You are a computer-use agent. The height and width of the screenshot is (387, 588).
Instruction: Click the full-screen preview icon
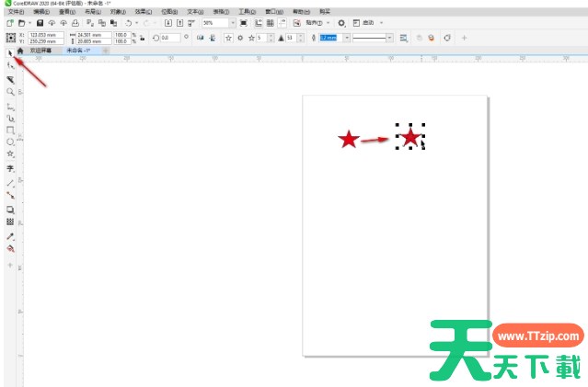[x=243, y=23]
